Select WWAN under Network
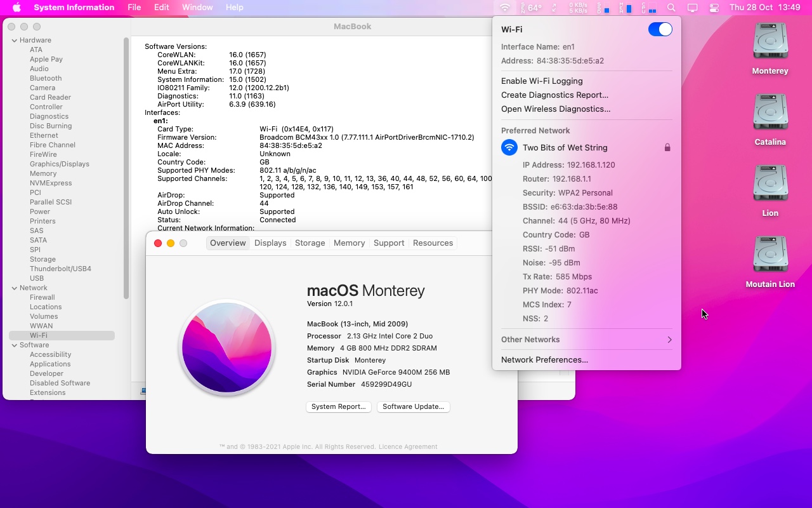 coord(41,326)
